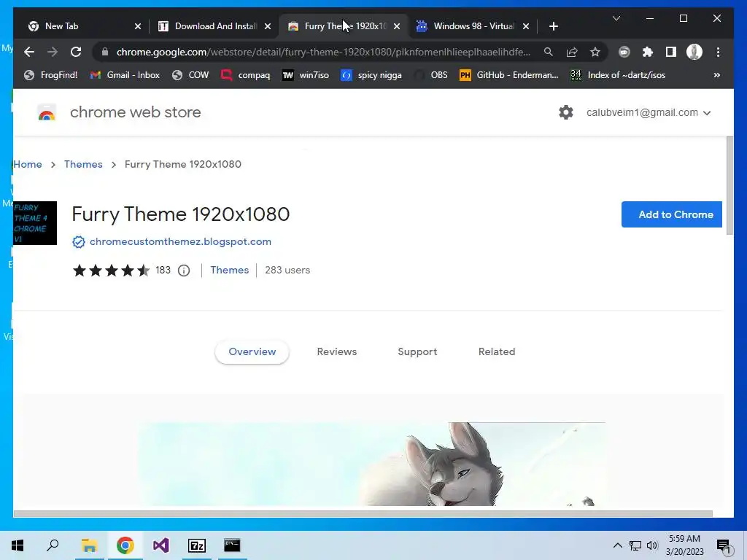Close the Windows 98 - Virtual tab
Image resolution: width=747 pixels, height=560 pixels.
(x=526, y=26)
